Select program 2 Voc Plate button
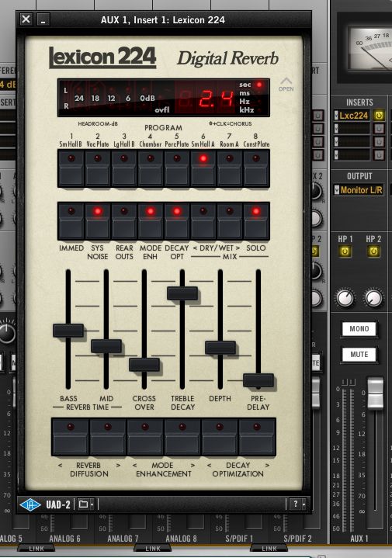 click(98, 168)
